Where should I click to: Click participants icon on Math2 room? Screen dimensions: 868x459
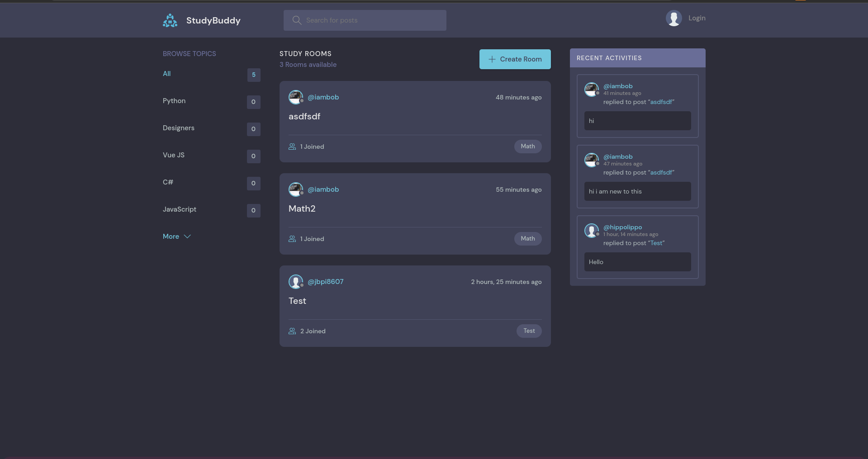point(292,239)
